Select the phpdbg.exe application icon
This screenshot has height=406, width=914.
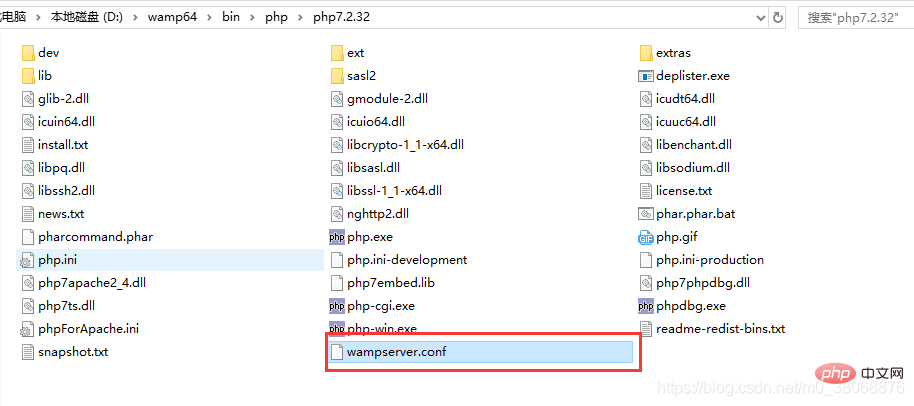646,306
